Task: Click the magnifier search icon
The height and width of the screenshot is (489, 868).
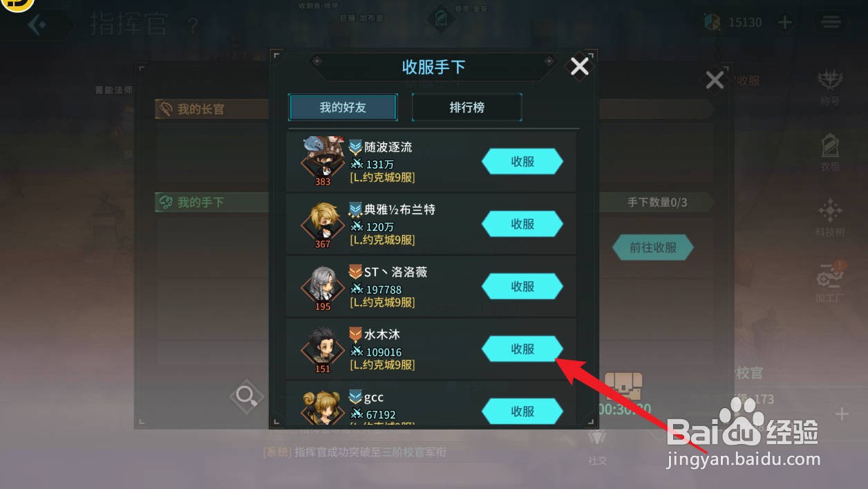Action: point(246,396)
